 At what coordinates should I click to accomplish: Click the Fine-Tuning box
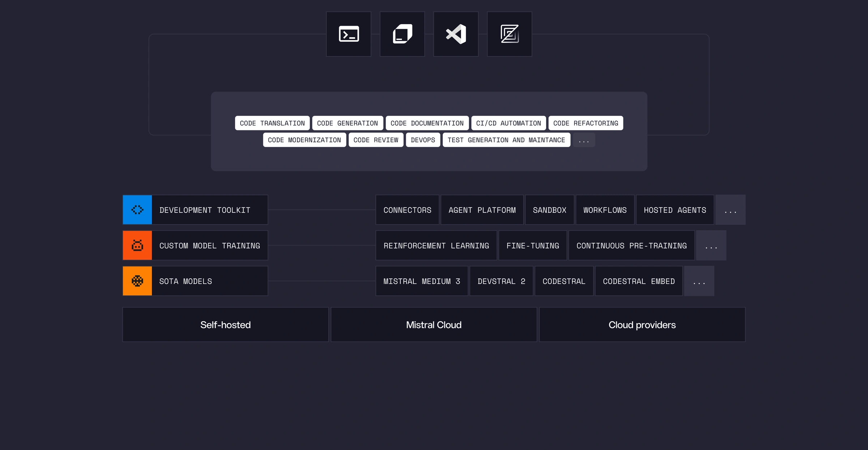click(x=533, y=245)
